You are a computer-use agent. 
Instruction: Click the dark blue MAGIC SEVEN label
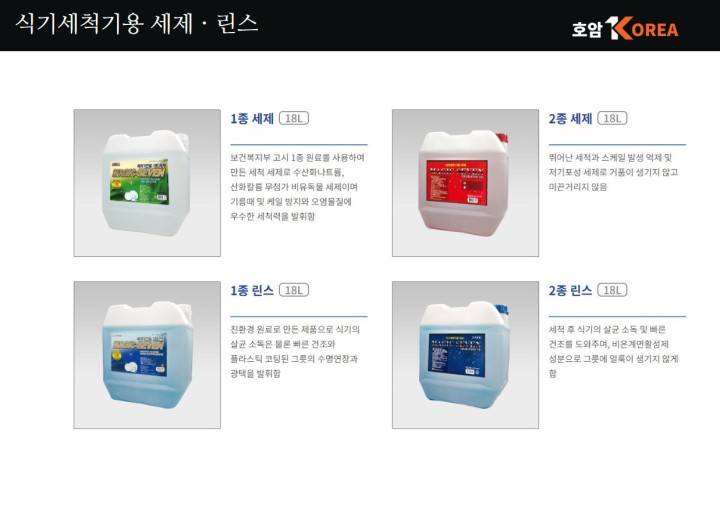(457, 355)
